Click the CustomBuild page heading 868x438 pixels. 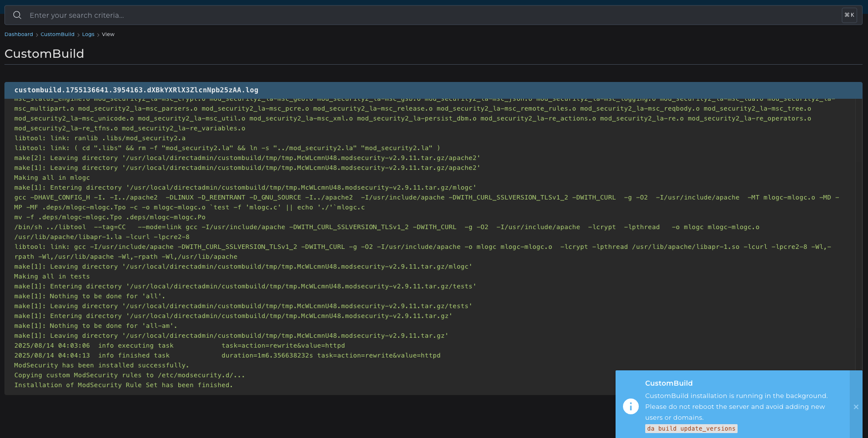[44, 54]
